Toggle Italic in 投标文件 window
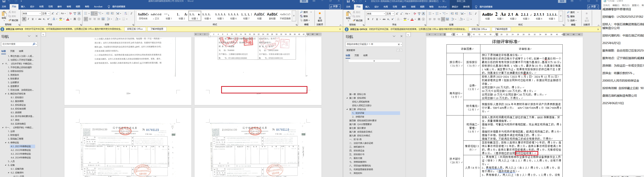The width and height of the screenshot is (644, 177). 28,19
